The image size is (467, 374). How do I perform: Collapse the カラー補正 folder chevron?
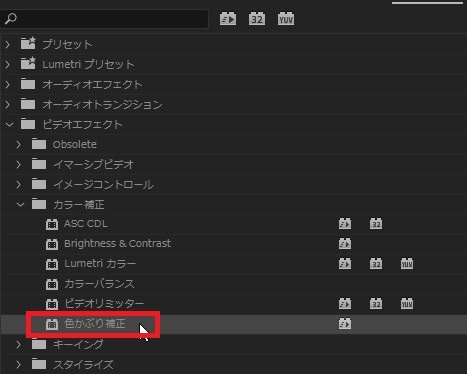pos(20,204)
